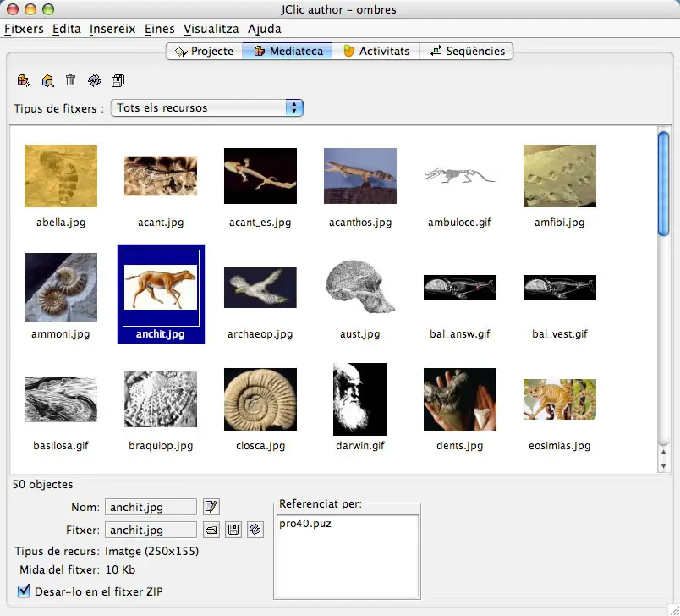
Task: Click the 50 objectes status text
Action: pyautogui.click(x=42, y=484)
